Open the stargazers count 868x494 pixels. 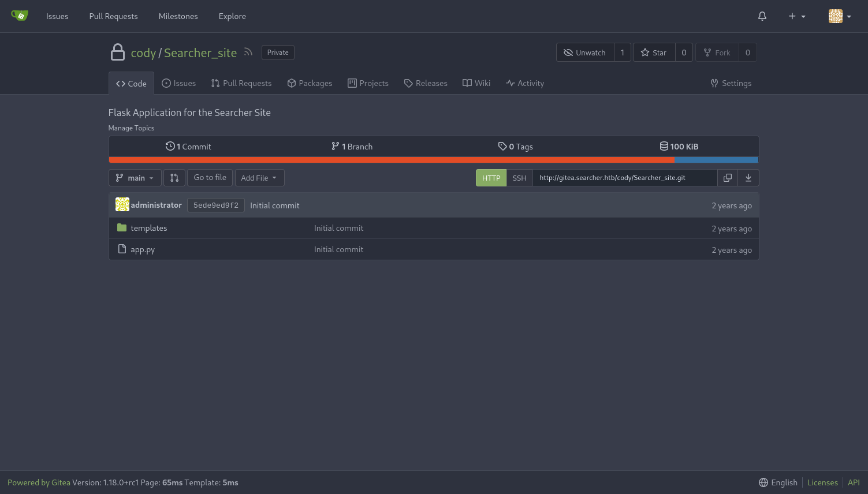pyautogui.click(x=684, y=53)
